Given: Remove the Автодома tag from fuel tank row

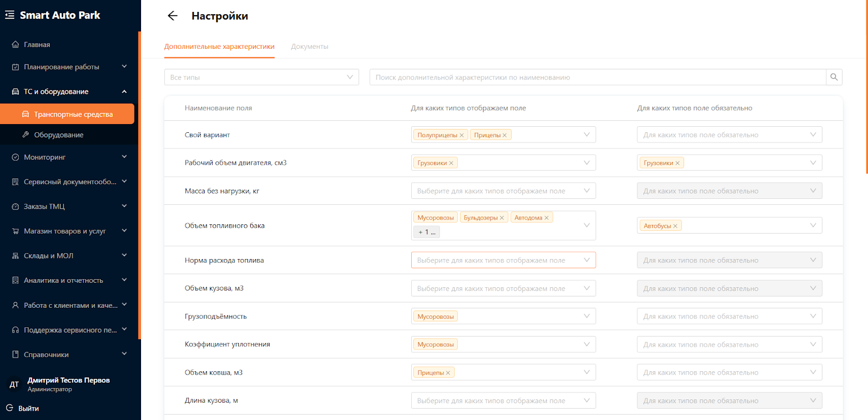Looking at the screenshot, I should click(x=546, y=218).
